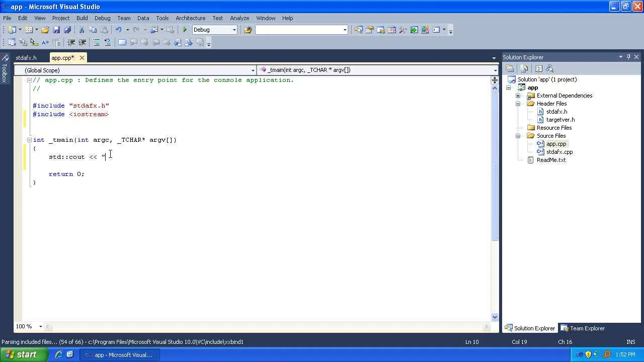Collapse the Source Files folder
Viewport: 644px width, 362px height.
(x=518, y=136)
